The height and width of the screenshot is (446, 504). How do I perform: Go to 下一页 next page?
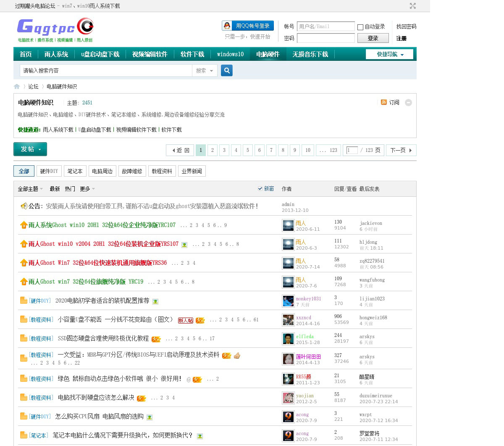[x=401, y=150]
